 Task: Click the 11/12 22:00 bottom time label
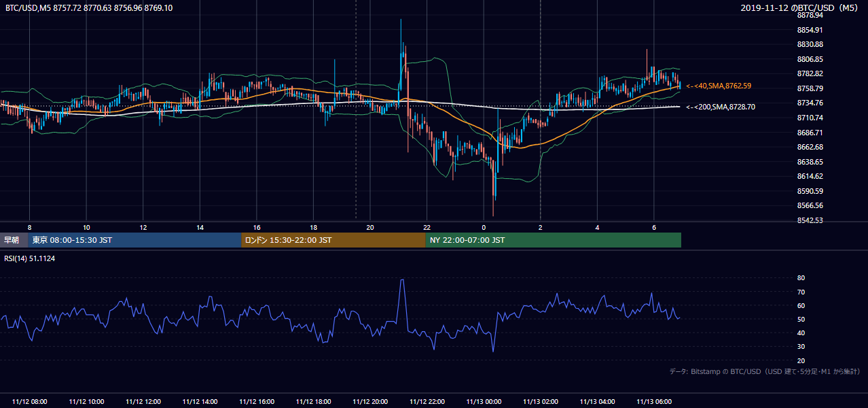(427, 402)
